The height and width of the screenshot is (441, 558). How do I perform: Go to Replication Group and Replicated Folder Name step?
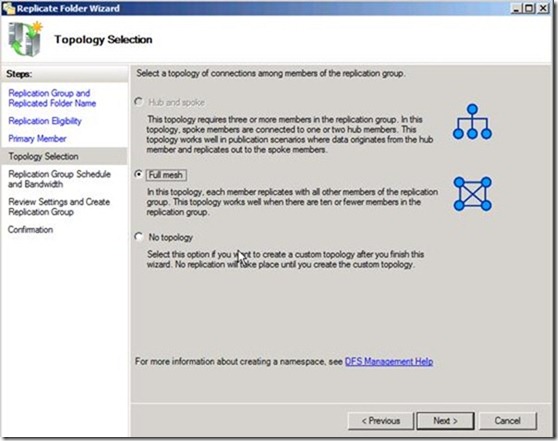52,98
